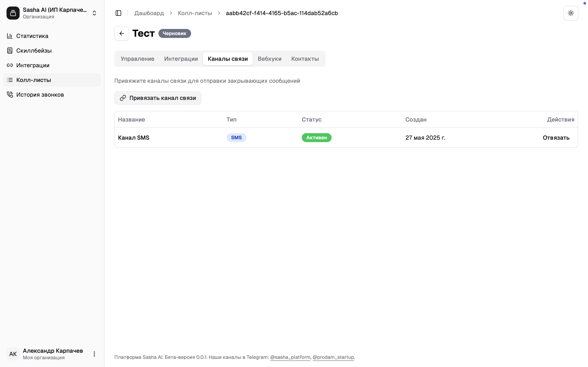588x367 pixels.
Task: Select Колл-листы in the sidebar
Action: (33, 80)
